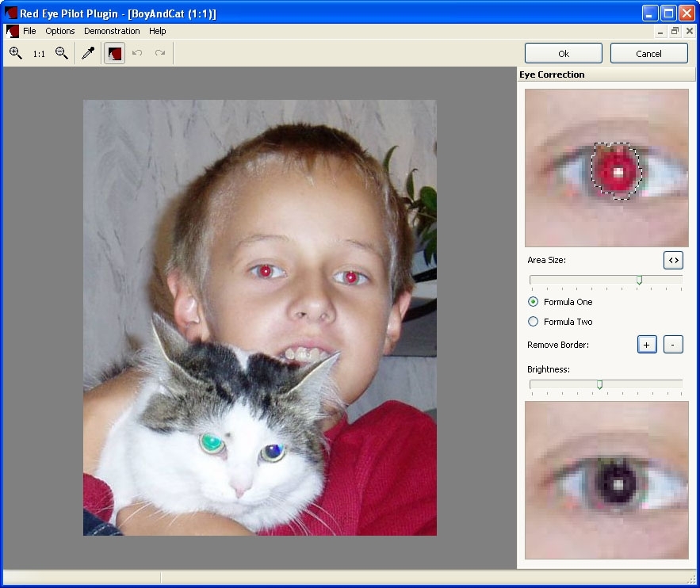Open the File menu
Screen dimensions: 700x588
pyautogui.click(x=29, y=31)
